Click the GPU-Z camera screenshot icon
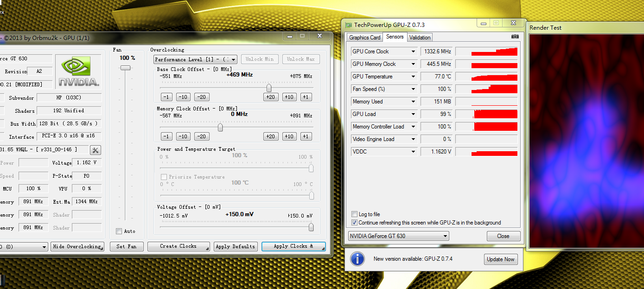The image size is (644, 289). click(x=515, y=37)
